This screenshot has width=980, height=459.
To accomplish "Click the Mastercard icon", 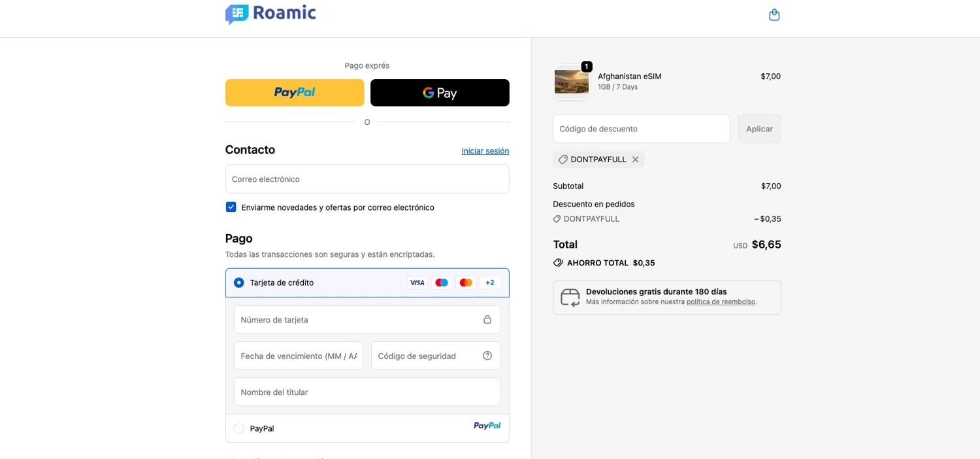I will coord(466,282).
